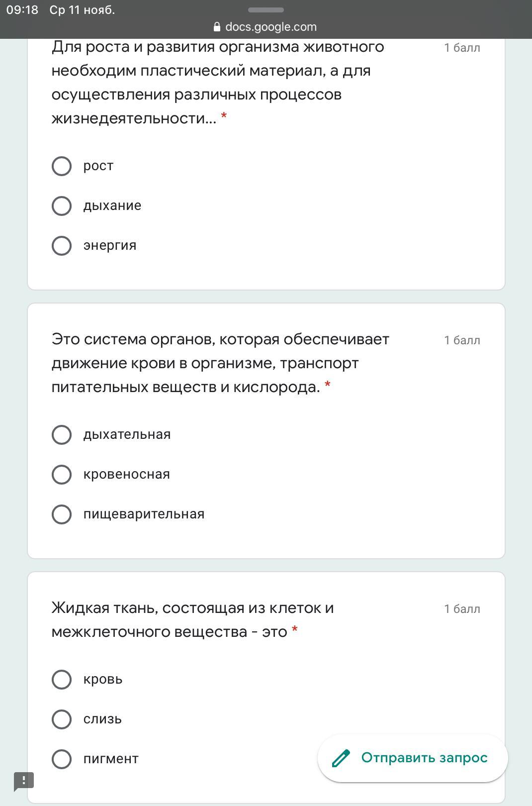Tap the 09:18 clock in the status bar
The height and width of the screenshot is (806, 532).
22,10
